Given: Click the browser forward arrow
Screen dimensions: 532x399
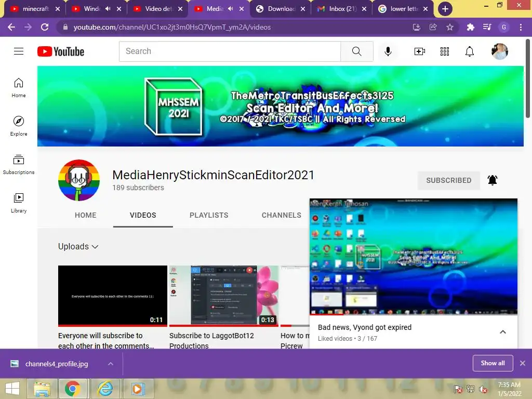Looking at the screenshot, I should click(x=28, y=27).
